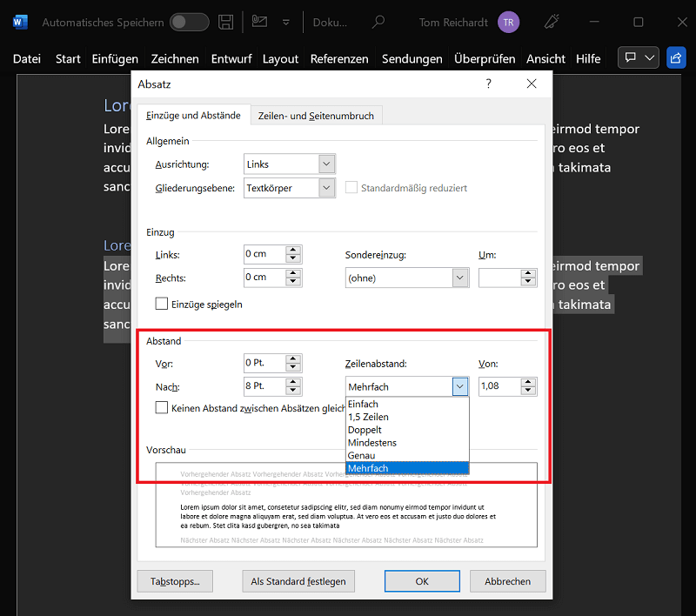
Task: Increase the Vor spacing with up arrow
Action: click(x=293, y=358)
